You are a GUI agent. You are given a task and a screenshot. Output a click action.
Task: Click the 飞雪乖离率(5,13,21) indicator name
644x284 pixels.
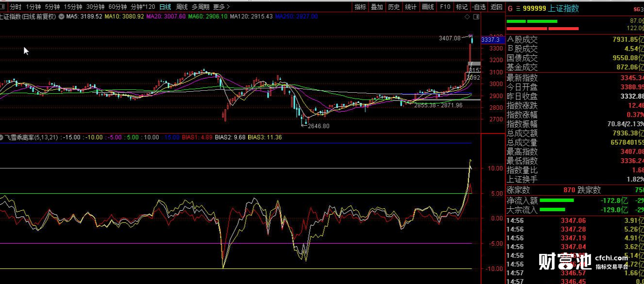coord(32,137)
